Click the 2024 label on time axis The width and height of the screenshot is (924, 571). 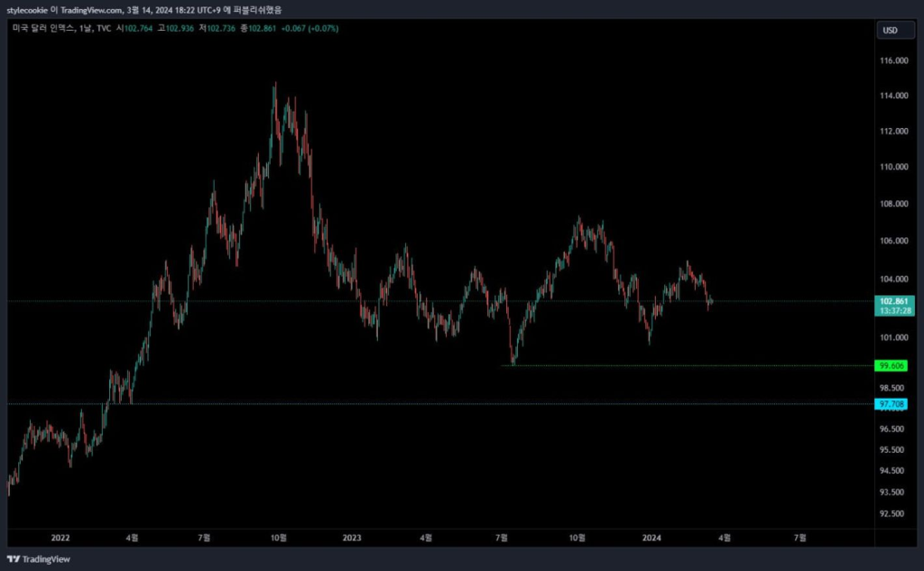[651, 538]
